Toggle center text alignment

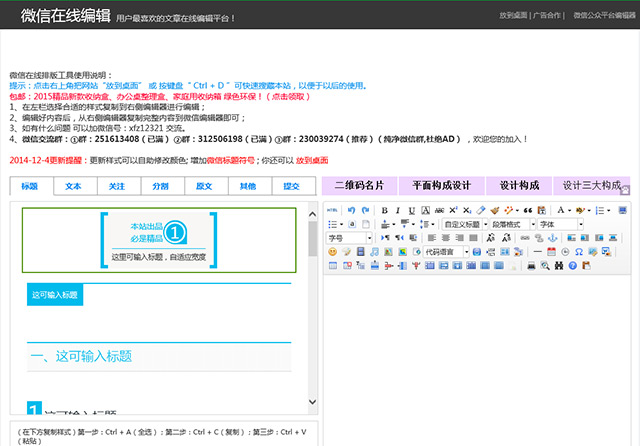446,238
